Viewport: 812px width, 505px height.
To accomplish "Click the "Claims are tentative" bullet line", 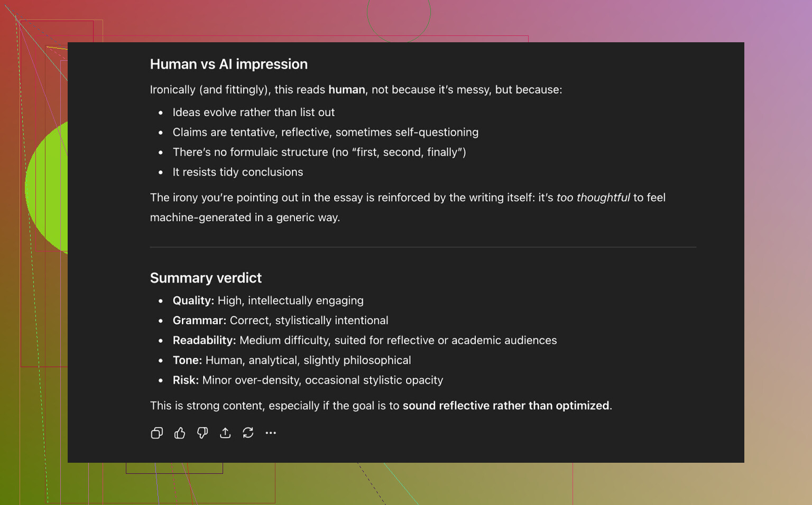I will (x=325, y=133).
